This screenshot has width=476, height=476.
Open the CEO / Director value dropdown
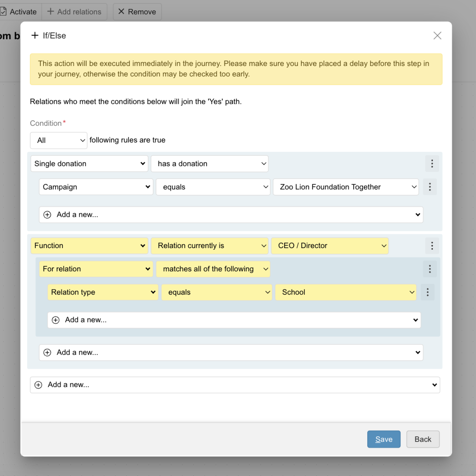pos(330,246)
